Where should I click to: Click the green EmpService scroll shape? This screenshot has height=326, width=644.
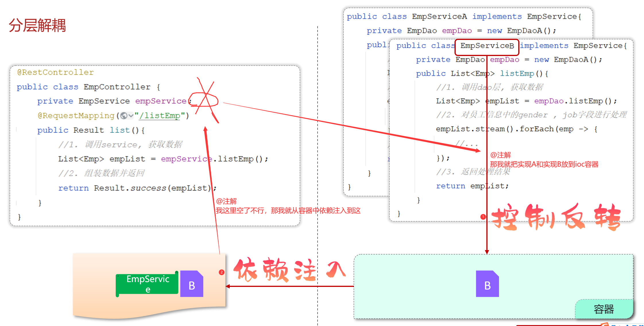(148, 284)
